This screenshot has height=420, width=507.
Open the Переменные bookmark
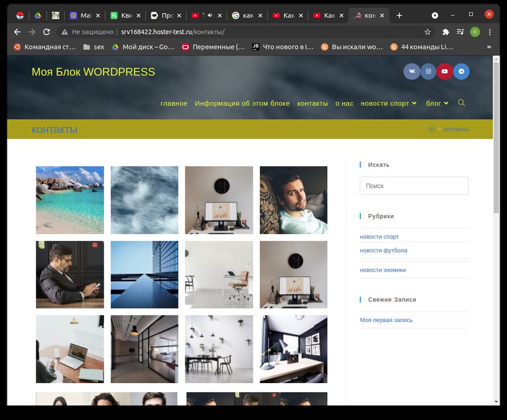point(214,47)
